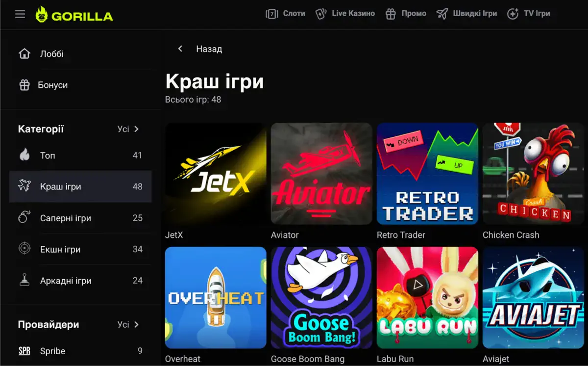Image resolution: width=588 pixels, height=366 pixels.
Task: Open the hamburger menu icon
Action: pyautogui.click(x=20, y=14)
